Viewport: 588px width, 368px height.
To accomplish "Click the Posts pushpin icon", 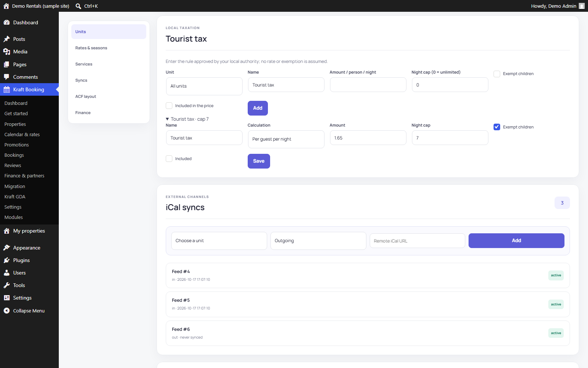I will coord(7,39).
